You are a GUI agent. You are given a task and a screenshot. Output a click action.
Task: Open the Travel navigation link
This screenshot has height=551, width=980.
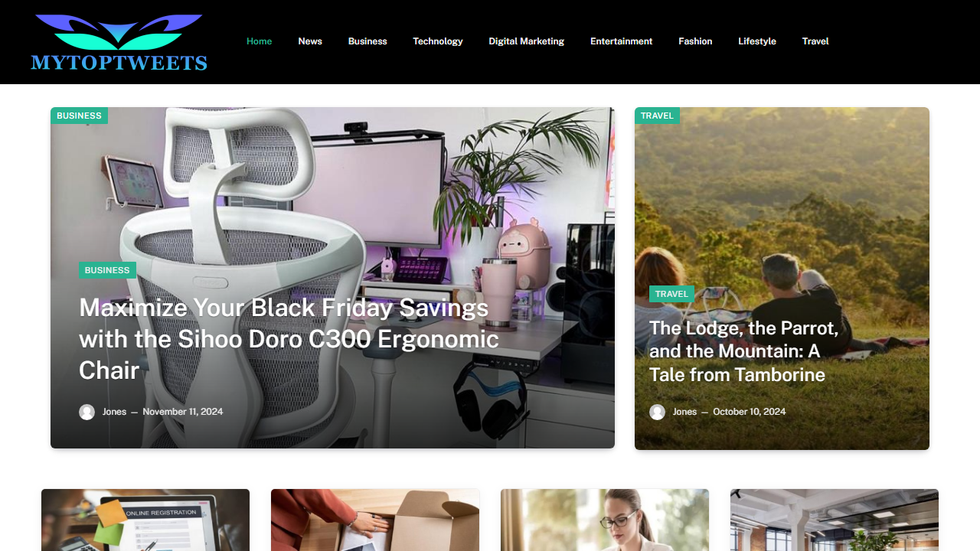click(815, 41)
